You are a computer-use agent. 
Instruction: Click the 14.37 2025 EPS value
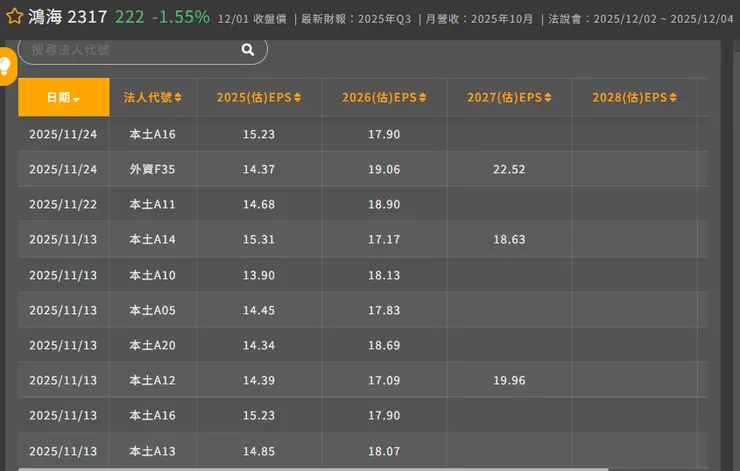(x=259, y=169)
